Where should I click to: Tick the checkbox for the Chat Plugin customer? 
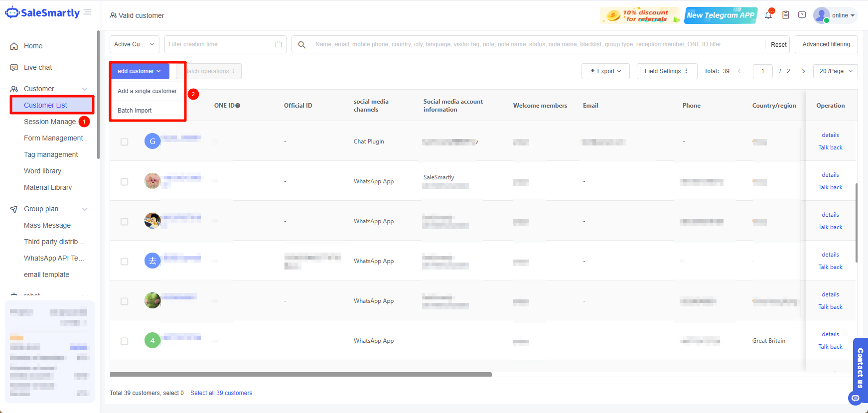(125, 142)
